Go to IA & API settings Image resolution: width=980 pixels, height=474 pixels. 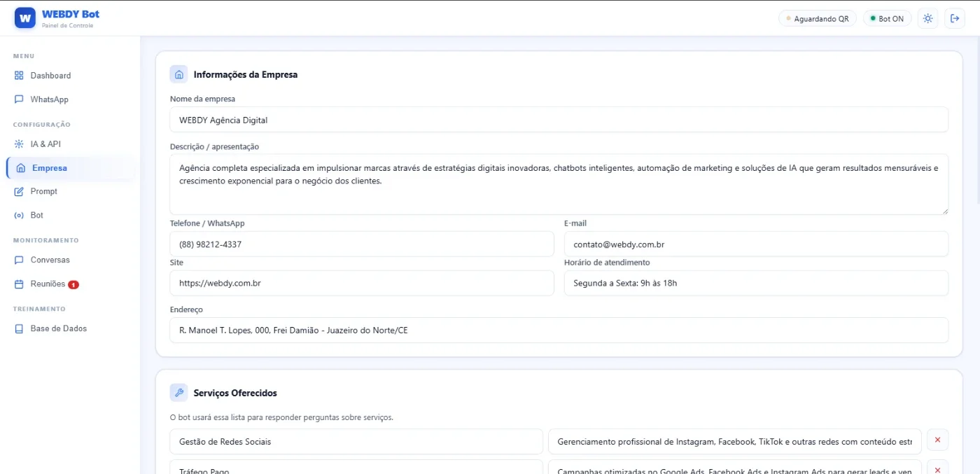pyautogui.click(x=70, y=144)
